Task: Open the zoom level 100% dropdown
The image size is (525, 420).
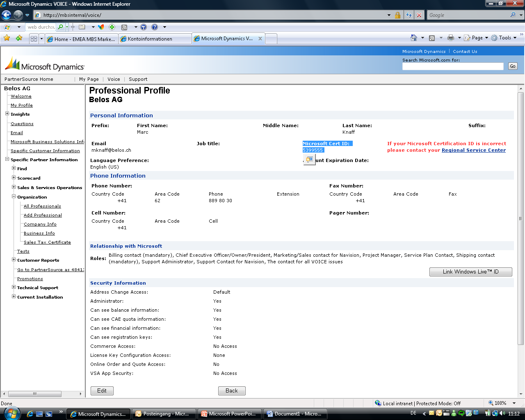Action: [515, 403]
